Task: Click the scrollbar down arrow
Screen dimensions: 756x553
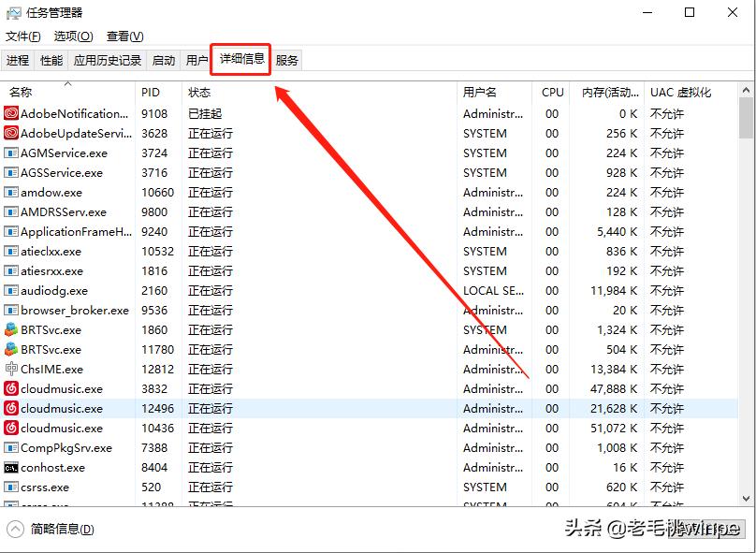Action: [745, 498]
